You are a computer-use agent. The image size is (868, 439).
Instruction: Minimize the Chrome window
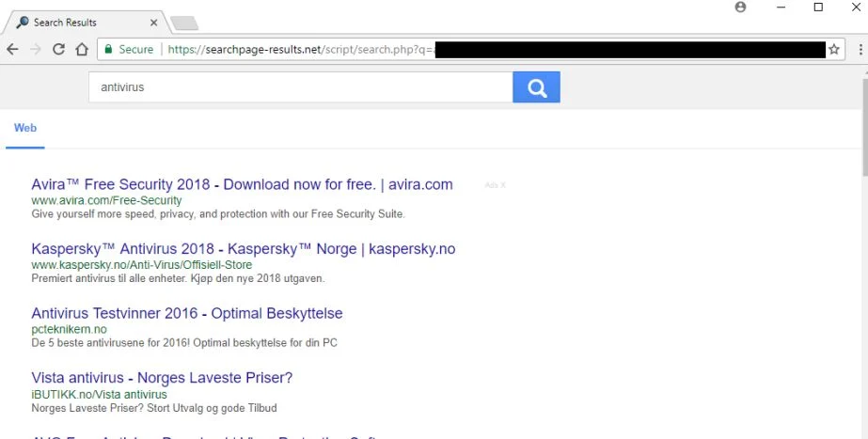(781, 8)
